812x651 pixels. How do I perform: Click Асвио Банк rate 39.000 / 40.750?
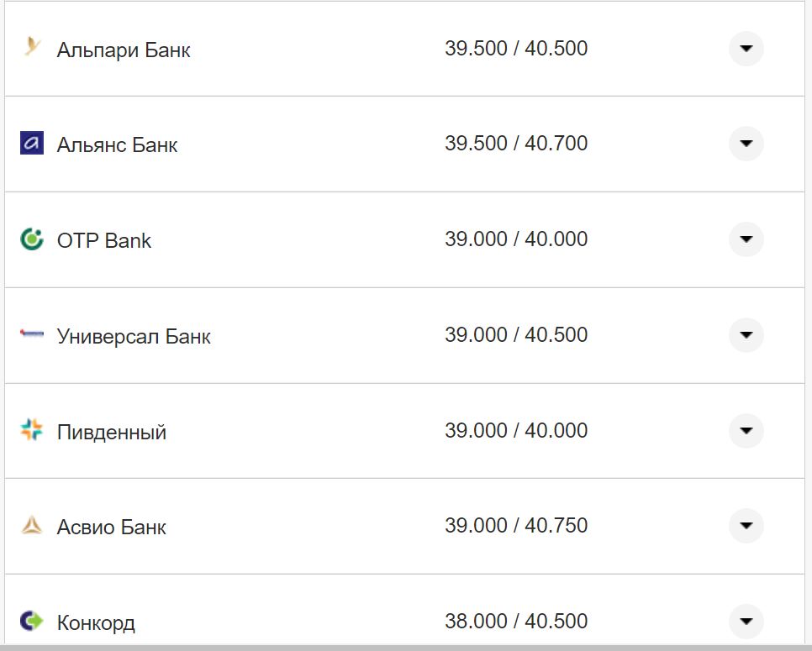(516, 526)
